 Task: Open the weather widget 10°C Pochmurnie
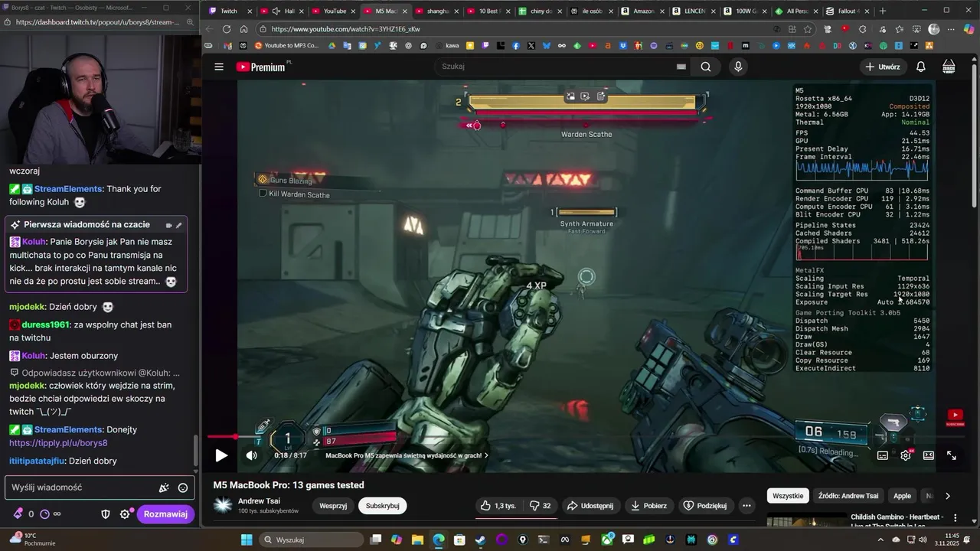tap(31, 539)
